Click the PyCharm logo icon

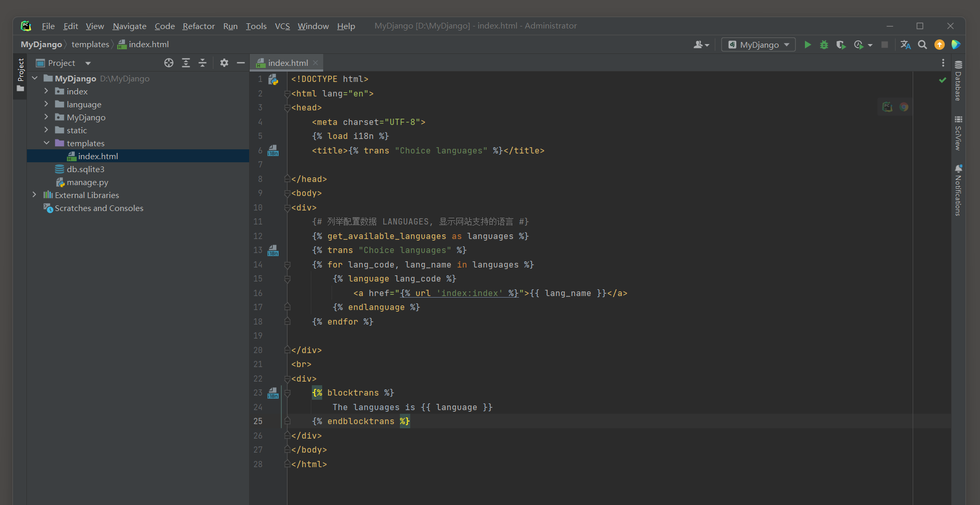pos(26,26)
